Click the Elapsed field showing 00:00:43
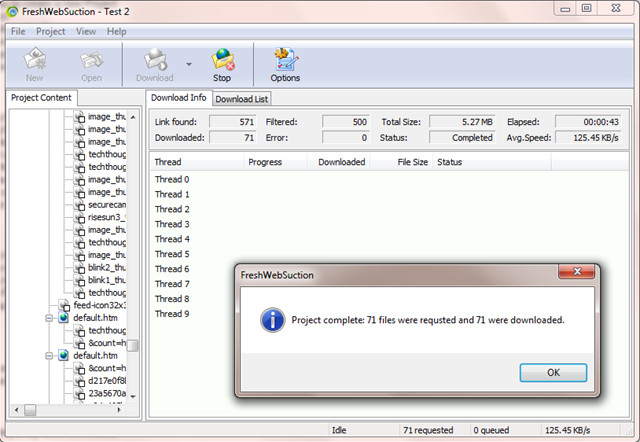Image resolution: width=640 pixels, height=442 pixels. click(588, 122)
